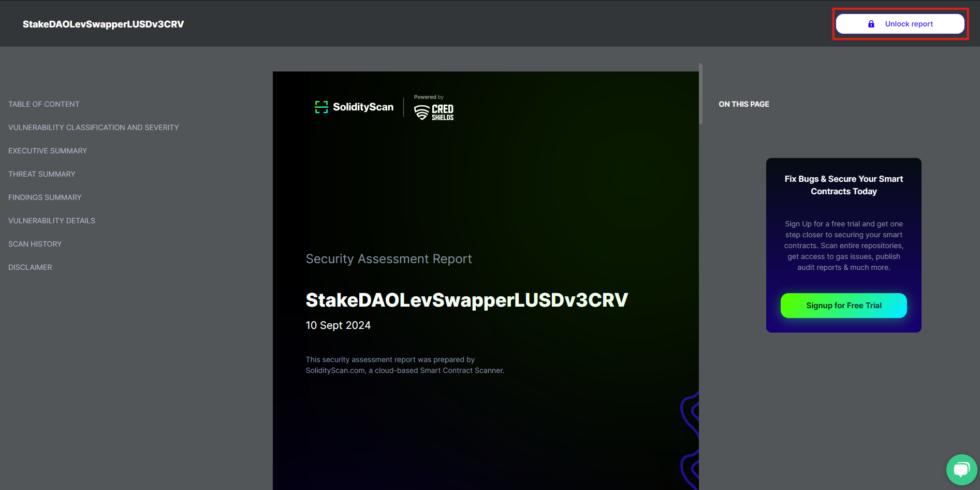Image resolution: width=980 pixels, height=490 pixels.
Task: Go to Disclaimer section
Action: pyautogui.click(x=30, y=267)
